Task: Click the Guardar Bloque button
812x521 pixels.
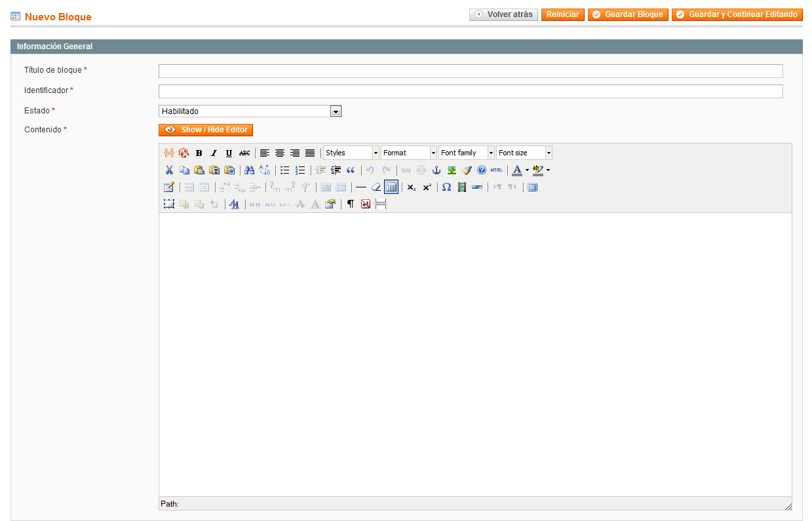Action: [x=628, y=14]
